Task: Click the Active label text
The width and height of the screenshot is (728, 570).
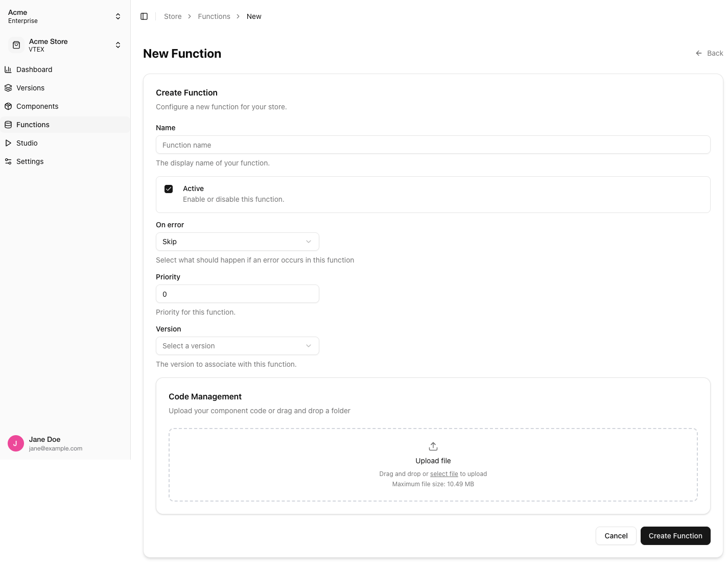Action: point(193,188)
